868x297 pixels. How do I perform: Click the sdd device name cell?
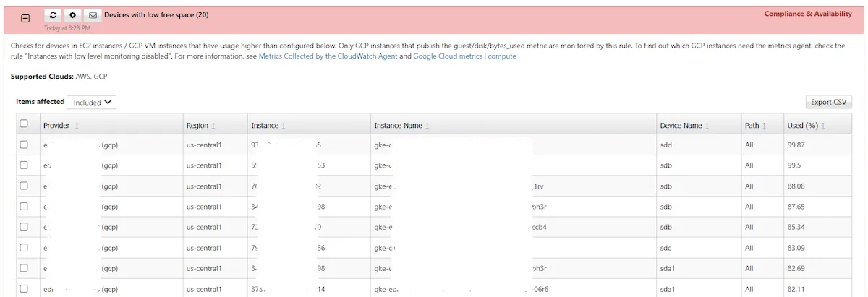click(x=666, y=145)
